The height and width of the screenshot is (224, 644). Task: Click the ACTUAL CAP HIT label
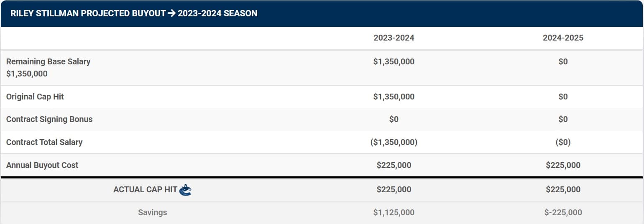(x=145, y=189)
